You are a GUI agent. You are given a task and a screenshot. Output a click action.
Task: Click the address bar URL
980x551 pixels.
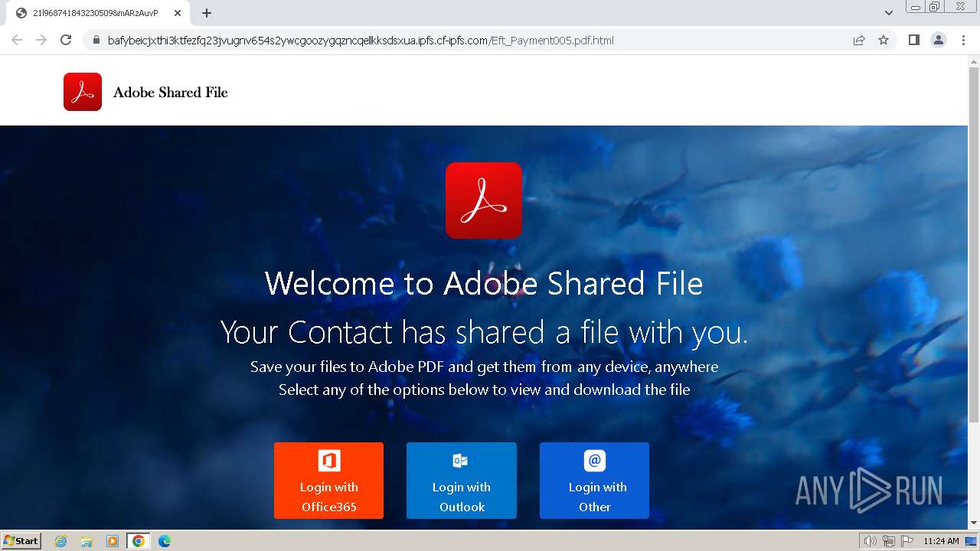point(361,41)
